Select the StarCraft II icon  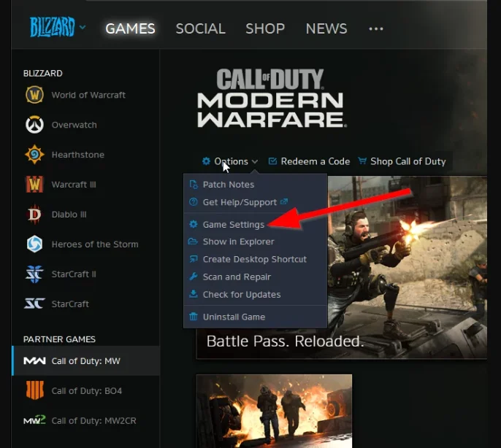tap(34, 274)
